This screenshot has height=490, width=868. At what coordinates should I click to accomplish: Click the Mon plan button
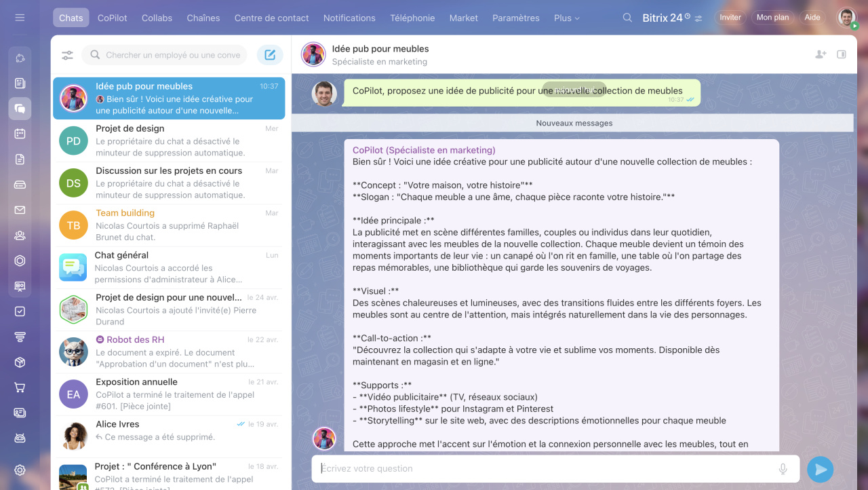tap(772, 18)
